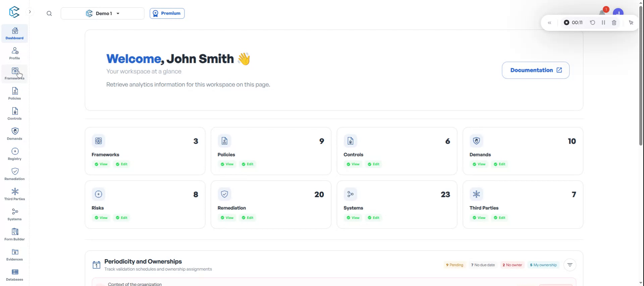
Task: Open Controls in the sidebar
Action: click(x=14, y=114)
